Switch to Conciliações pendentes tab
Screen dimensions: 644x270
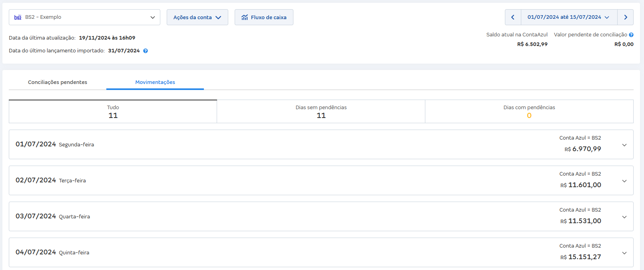point(58,82)
